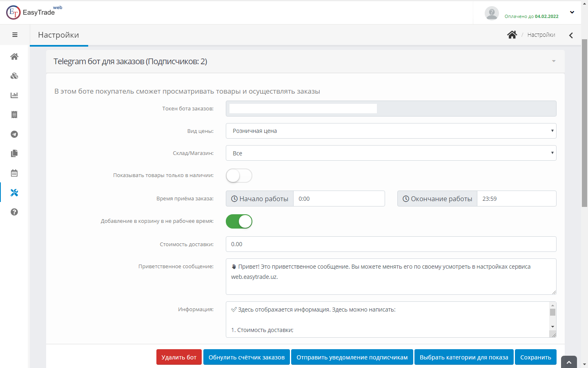This screenshot has width=588, height=368.
Task: Open the Home icon in the left sidebar
Action: click(14, 56)
